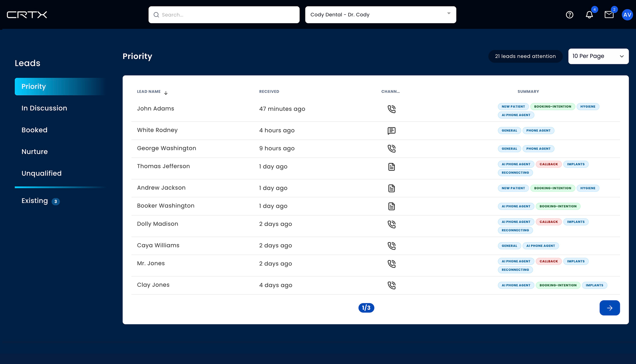This screenshot has height=364, width=636.
Task: Select the Existing leads tab
Action: coord(35,201)
